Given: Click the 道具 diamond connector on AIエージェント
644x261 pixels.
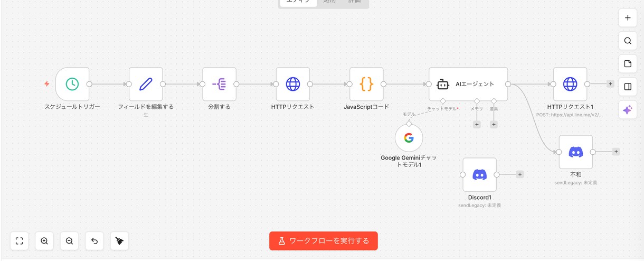Looking at the screenshot, I should point(494,101).
